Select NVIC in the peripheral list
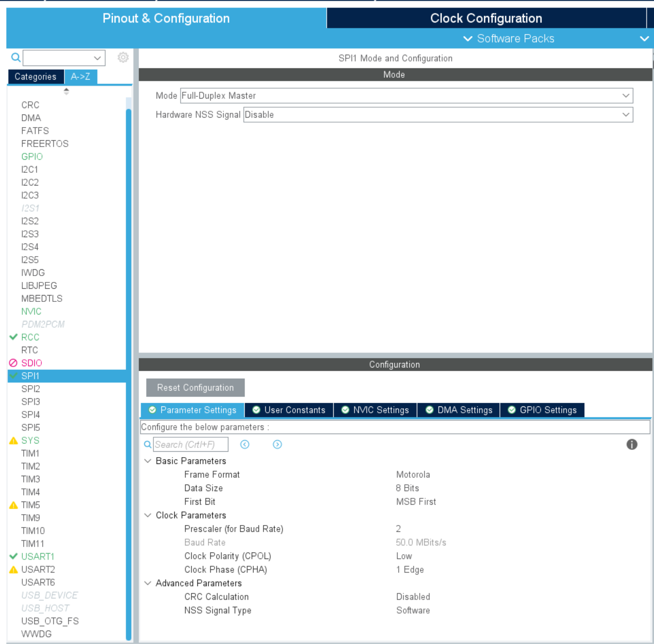This screenshot has height=644, width=654. (31, 311)
